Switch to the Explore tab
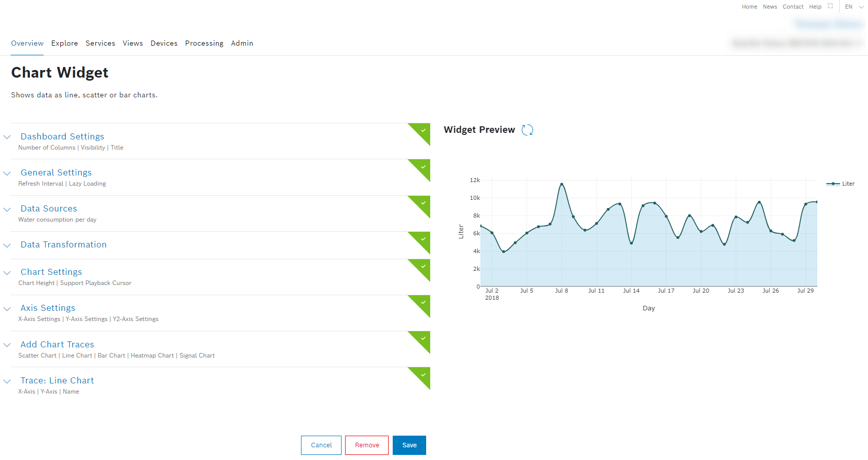This screenshot has width=868, height=460. click(x=64, y=43)
